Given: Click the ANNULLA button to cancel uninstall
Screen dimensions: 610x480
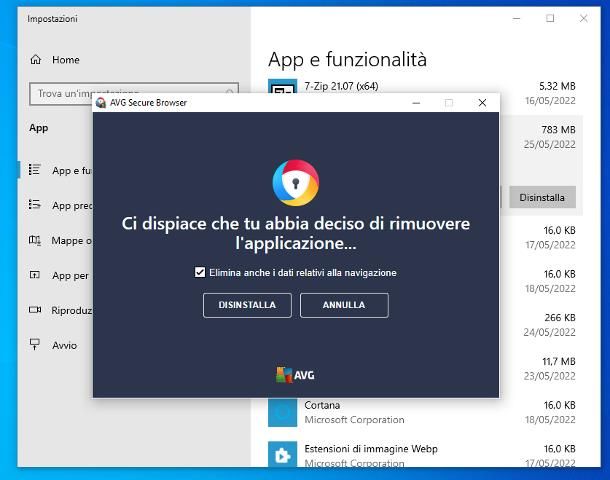Looking at the screenshot, I should pos(344,305).
